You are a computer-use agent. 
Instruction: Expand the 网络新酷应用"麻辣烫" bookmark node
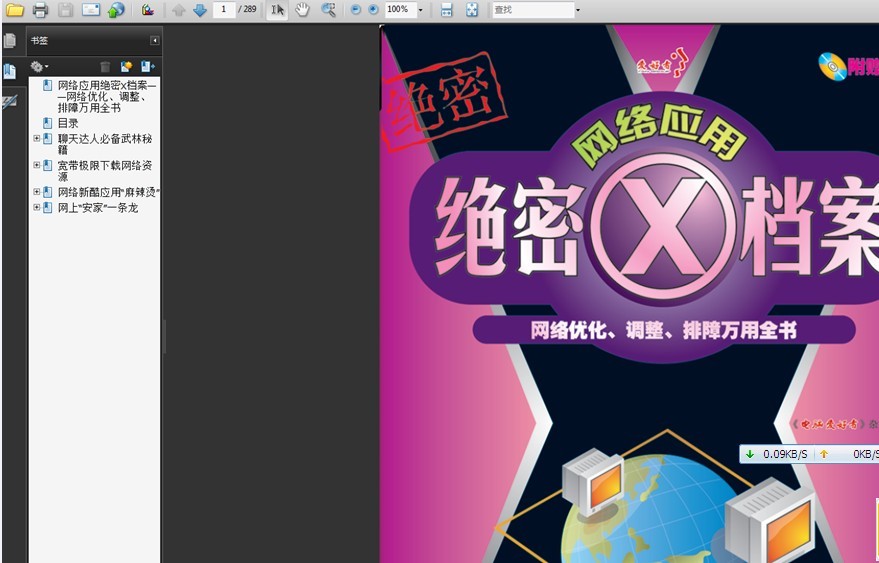click(x=36, y=192)
